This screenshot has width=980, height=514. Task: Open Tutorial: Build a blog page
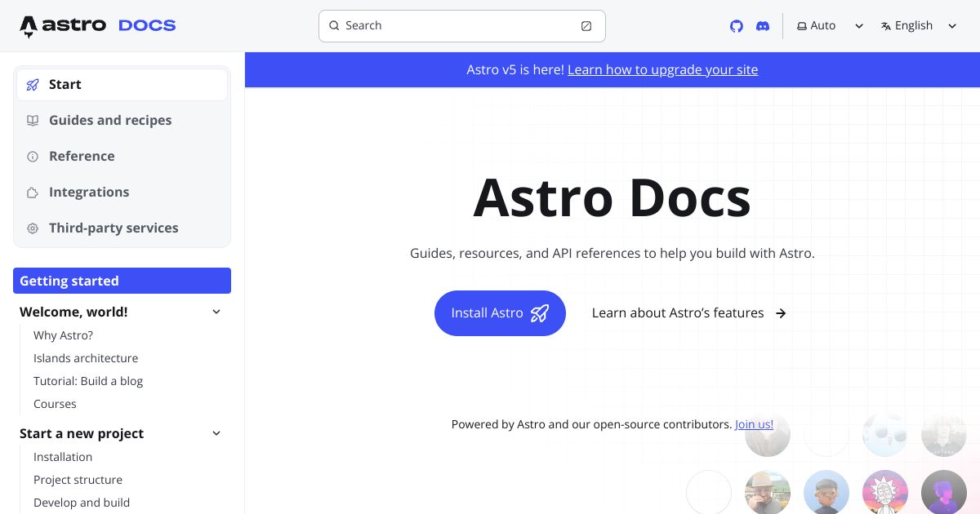[x=88, y=381]
